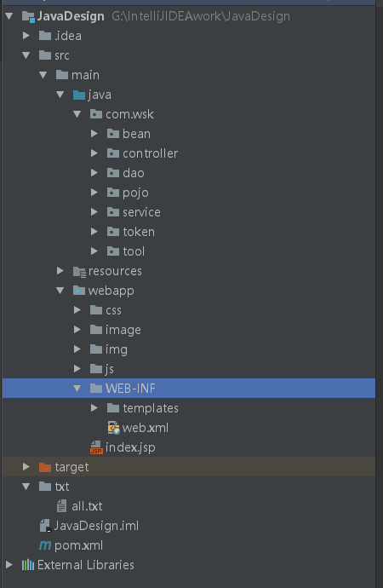
Task: Click the blue java source folder icon
Action: [79, 95]
